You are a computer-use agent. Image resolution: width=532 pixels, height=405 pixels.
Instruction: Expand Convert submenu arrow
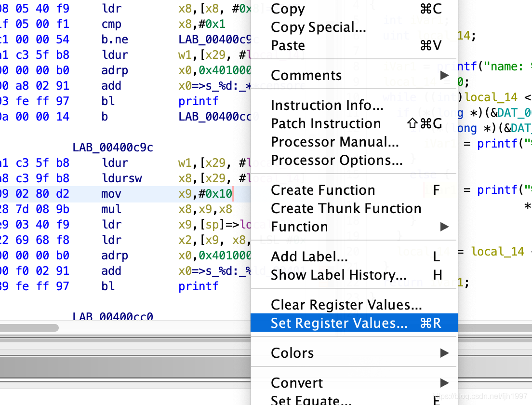(444, 383)
